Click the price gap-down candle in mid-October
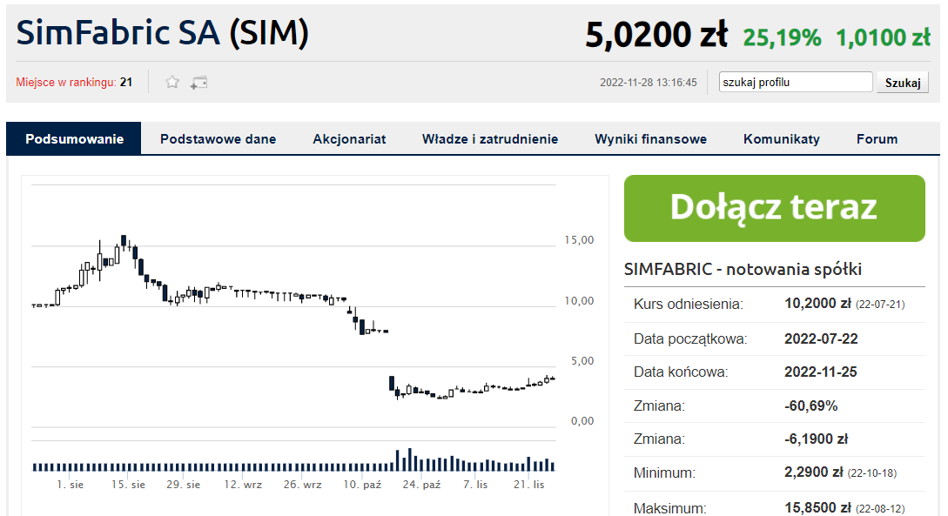948x516 pixels. pyautogui.click(x=391, y=384)
